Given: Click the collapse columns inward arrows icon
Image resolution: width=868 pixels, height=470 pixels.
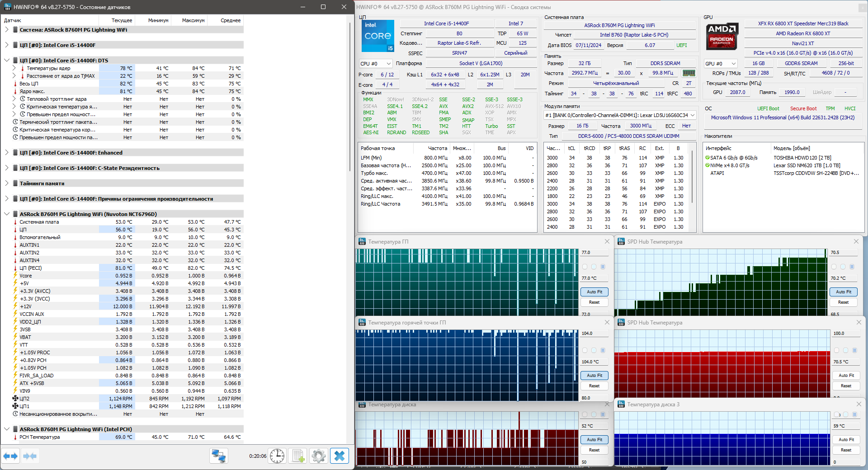Looking at the screenshot, I should [x=30, y=456].
